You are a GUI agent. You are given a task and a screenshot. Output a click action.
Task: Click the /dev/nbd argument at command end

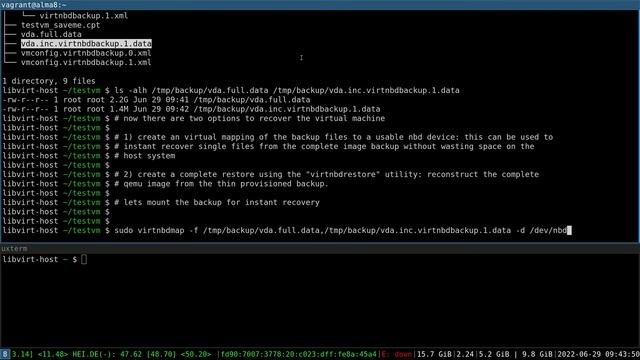click(x=548, y=231)
